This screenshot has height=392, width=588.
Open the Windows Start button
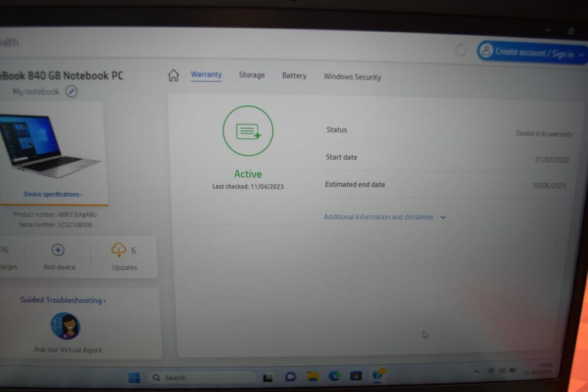tap(134, 377)
